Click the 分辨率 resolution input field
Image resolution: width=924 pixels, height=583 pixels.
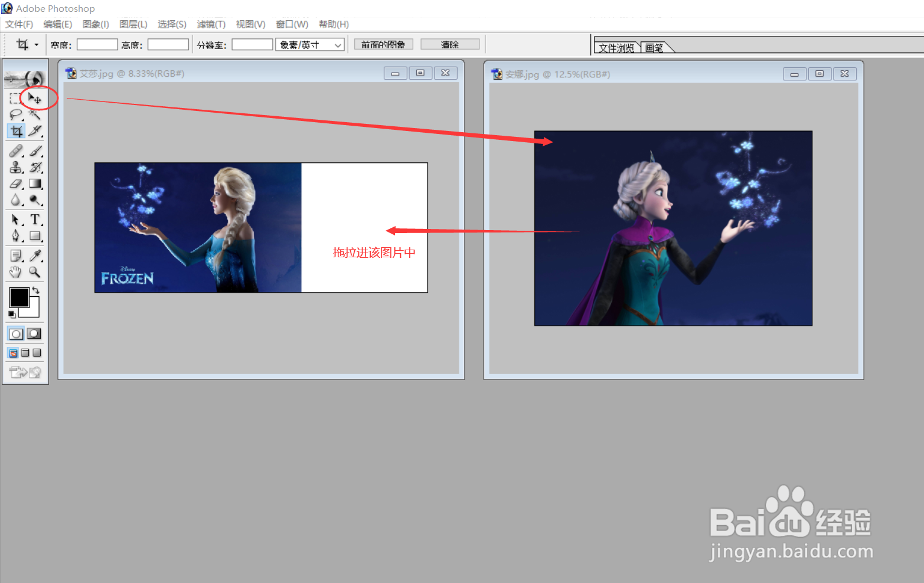point(252,45)
